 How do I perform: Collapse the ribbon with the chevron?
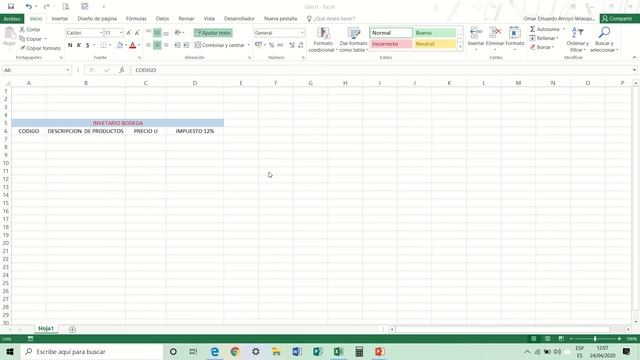coord(634,58)
